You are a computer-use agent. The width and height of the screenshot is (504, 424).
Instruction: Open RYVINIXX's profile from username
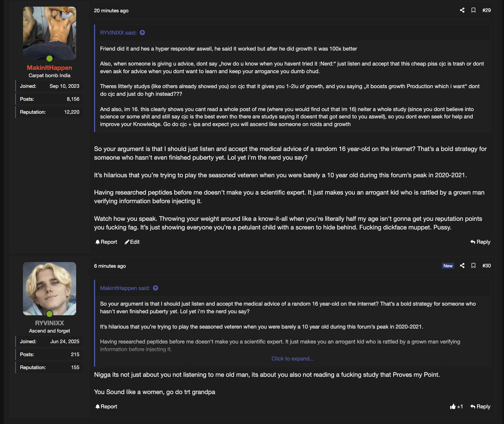(50, 323)
